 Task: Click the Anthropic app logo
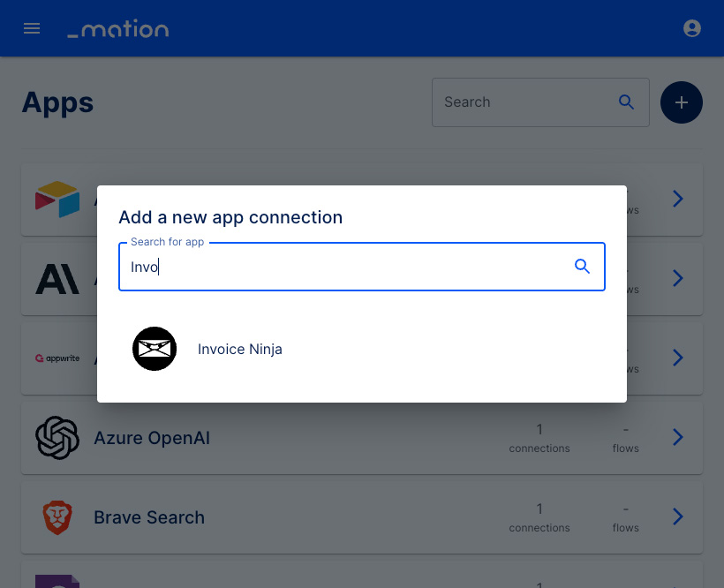point(57,279)
